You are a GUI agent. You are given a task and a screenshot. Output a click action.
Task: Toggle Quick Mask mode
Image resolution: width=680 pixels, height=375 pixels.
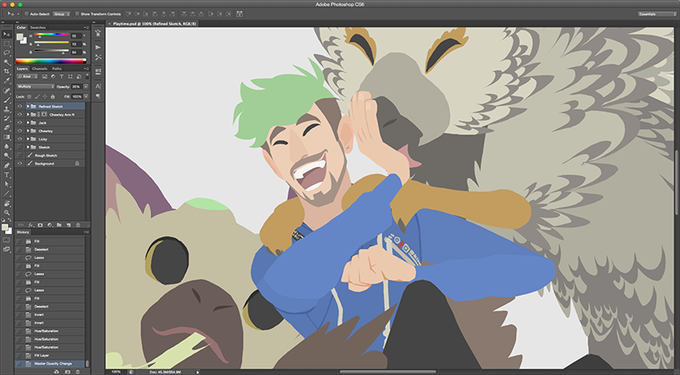7,240
